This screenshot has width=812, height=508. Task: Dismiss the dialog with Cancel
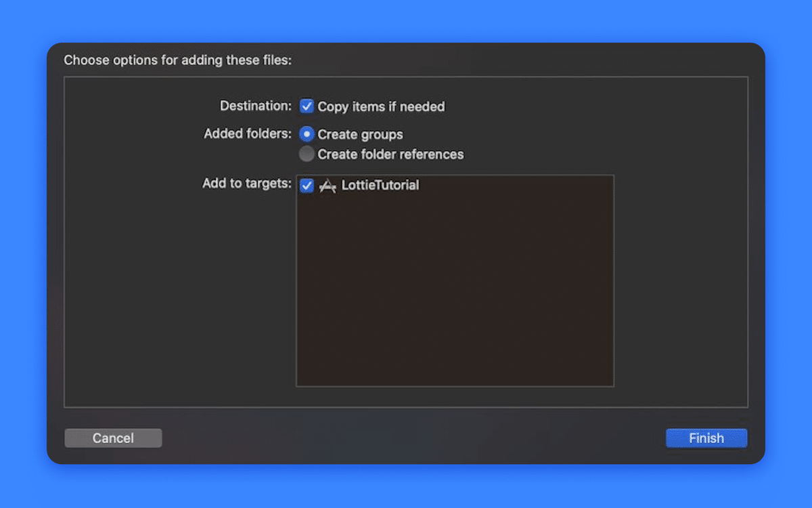[113, 438]
